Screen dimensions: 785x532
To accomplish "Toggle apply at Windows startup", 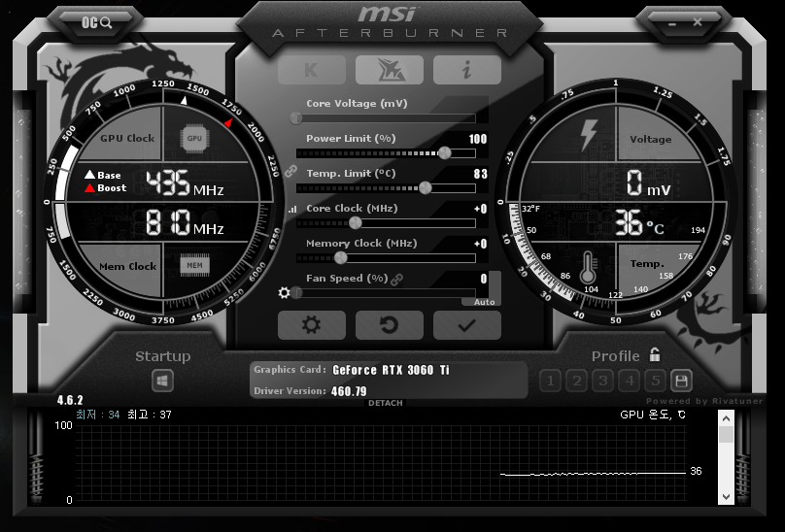I will click(162, 381).
